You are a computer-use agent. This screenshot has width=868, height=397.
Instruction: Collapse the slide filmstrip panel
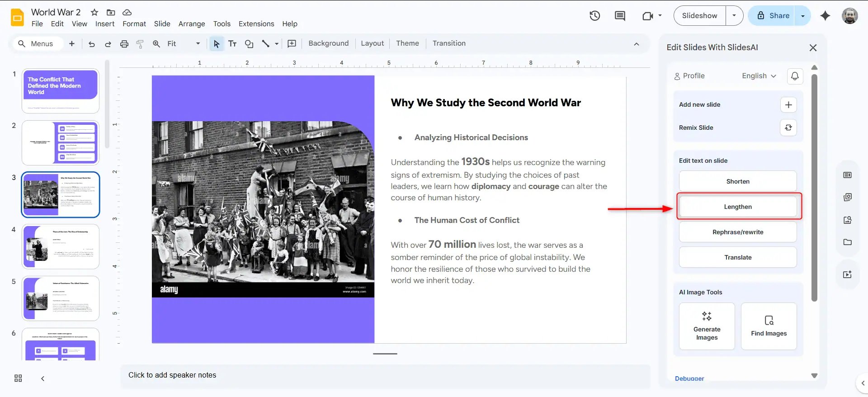pyautogui.click(x=42, y=378)
